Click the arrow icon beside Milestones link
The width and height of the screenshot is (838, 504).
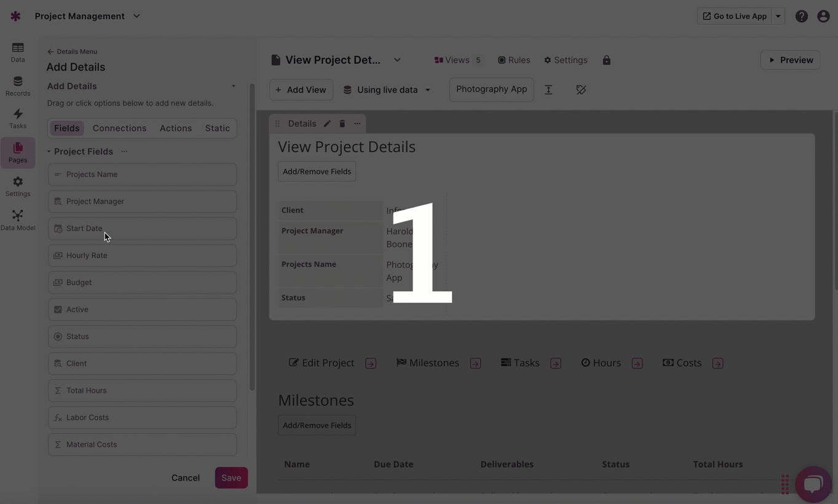pos(475,363)
